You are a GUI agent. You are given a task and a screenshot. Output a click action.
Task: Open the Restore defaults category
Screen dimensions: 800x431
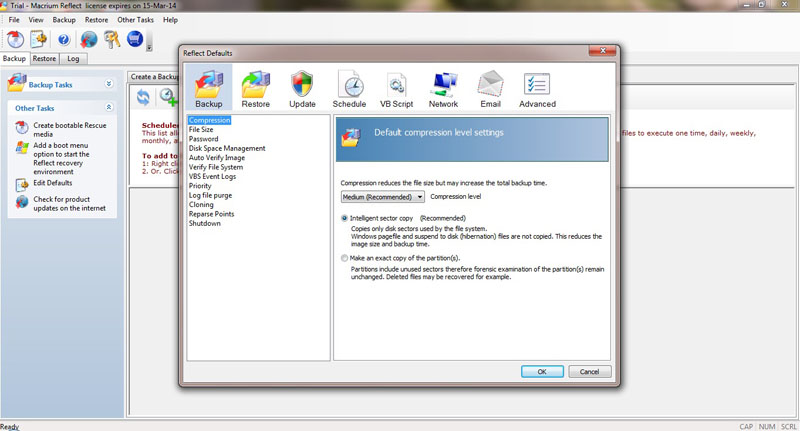click(256, 89)
